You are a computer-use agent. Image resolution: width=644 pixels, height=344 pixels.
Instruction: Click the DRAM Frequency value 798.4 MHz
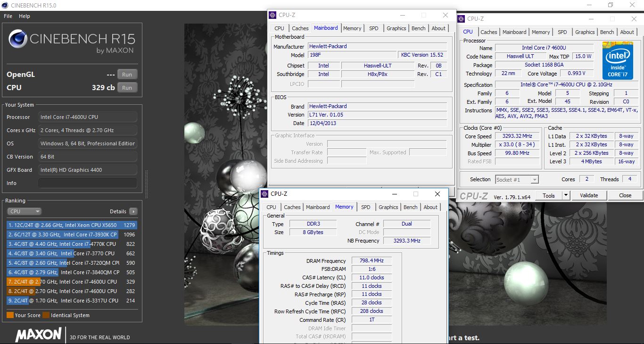click(372, 260)
